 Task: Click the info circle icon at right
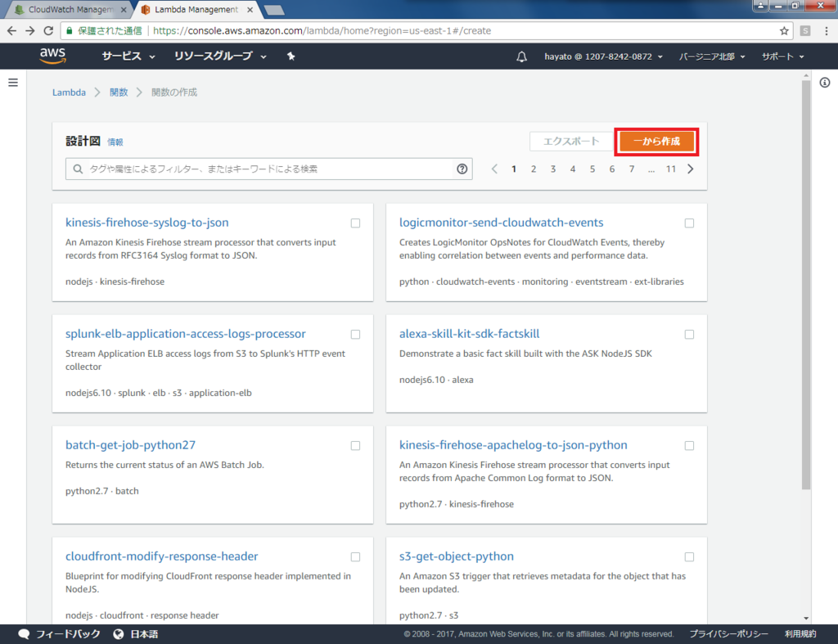pos(825,83)
